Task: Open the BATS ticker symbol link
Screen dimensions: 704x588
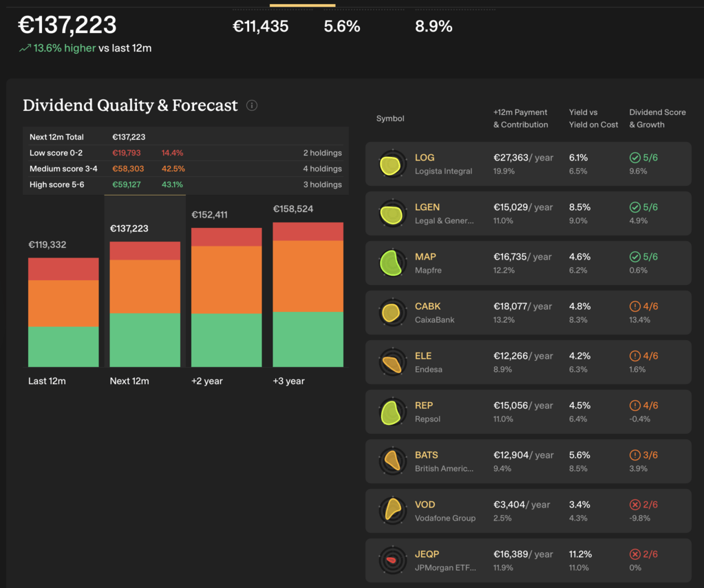Action: coord(426,455)
